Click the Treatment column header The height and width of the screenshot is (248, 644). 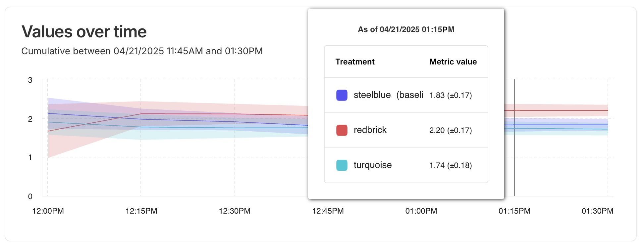pos(355,62)
